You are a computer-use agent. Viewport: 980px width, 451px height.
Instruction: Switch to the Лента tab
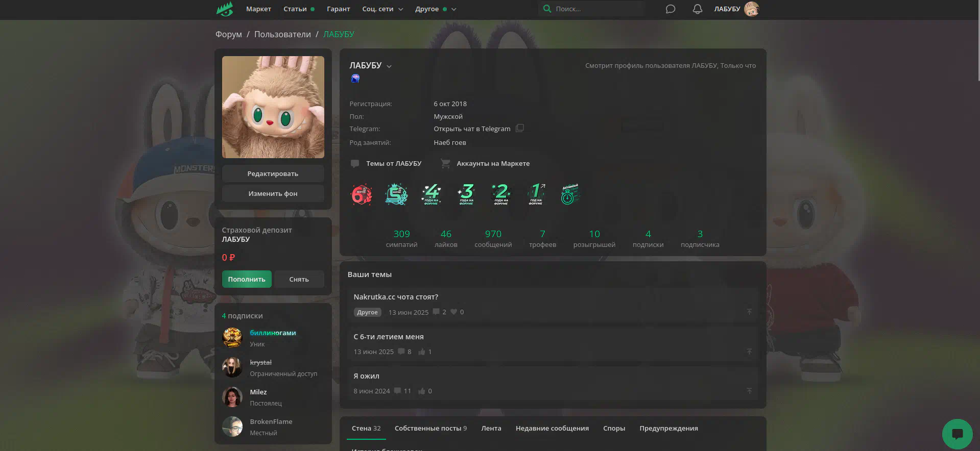pos(491,429)
